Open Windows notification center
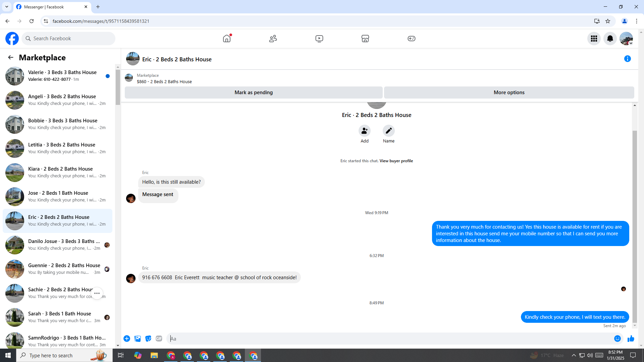 (633, 355)
